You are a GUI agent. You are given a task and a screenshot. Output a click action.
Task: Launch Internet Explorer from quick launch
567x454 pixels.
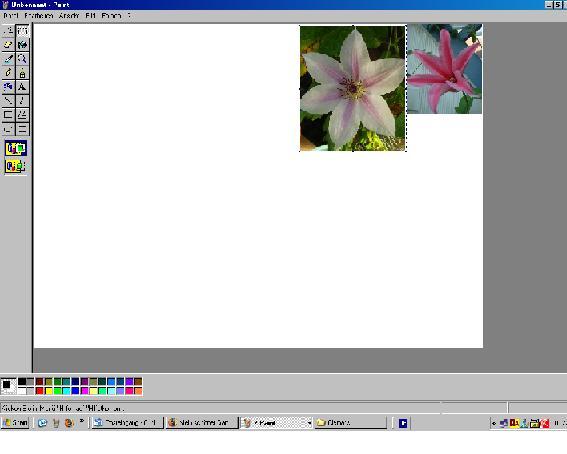pos(42,423)
